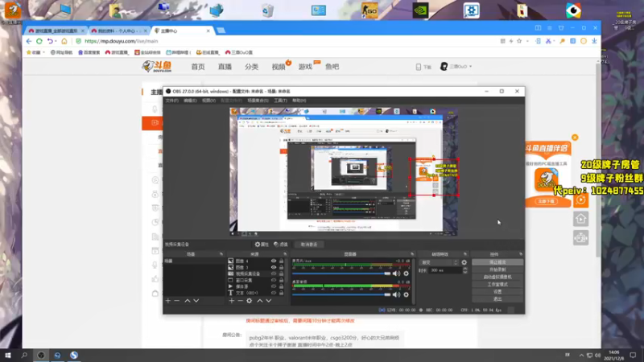The height and width of the screenshot is (362, 644).
Task: Move scene down with arrow icon
Action: (196, 301)
